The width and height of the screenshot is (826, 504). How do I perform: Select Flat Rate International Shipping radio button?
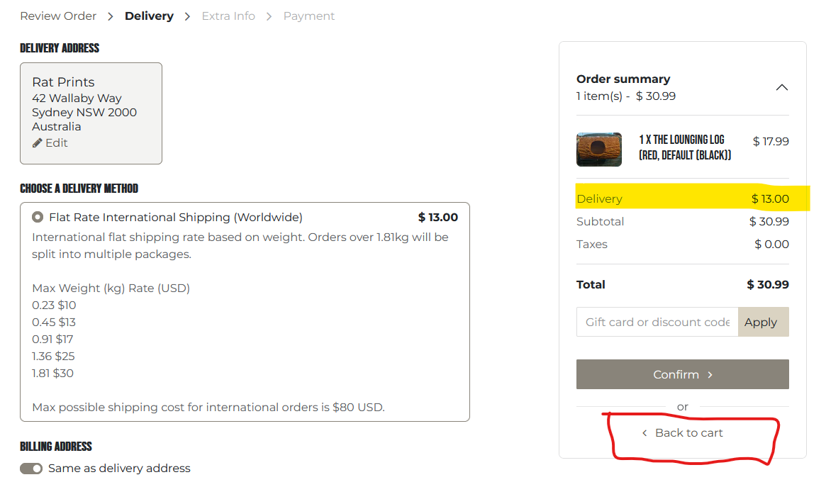pos(38,217)
